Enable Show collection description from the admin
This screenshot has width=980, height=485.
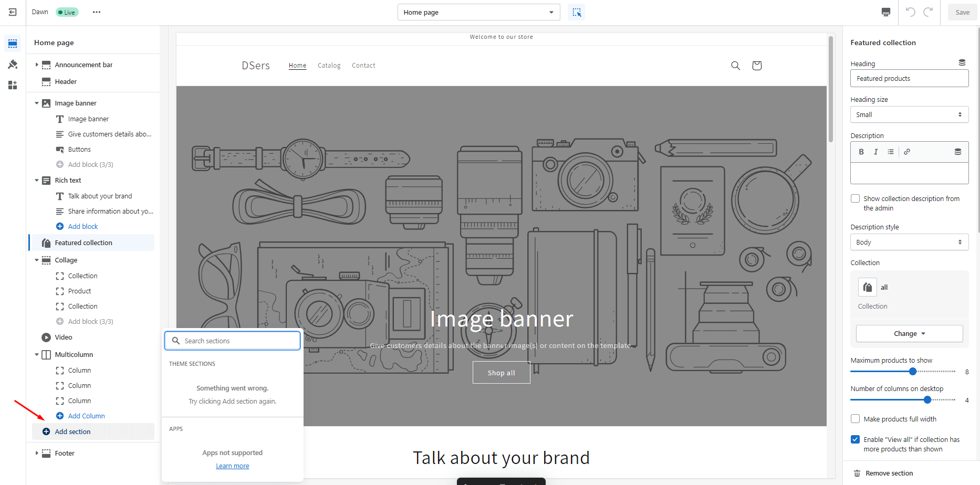856,198
